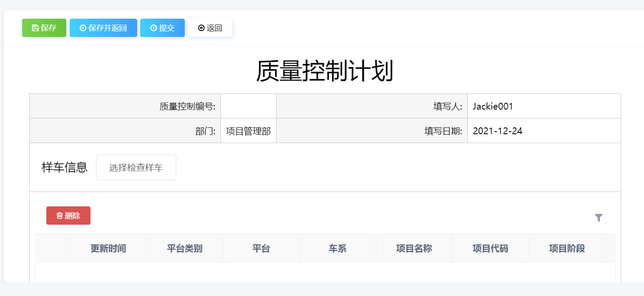Click the empty 质量控制编号 input field
644x296 pixels.
[x=249, y=106]
